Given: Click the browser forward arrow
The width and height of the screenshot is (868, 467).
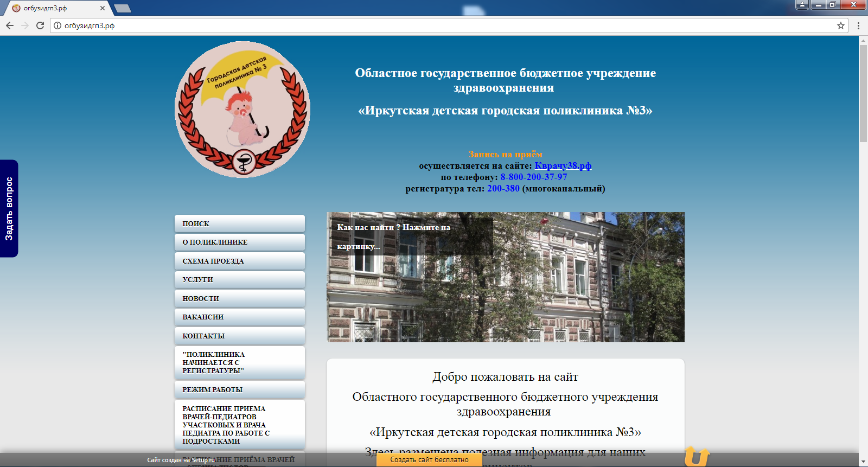Looking at the screenshot, I should (x=25, y=25).
